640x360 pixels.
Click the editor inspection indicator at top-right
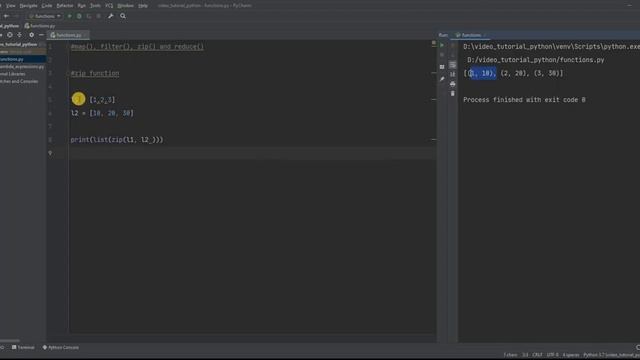(x=433, y=42)
